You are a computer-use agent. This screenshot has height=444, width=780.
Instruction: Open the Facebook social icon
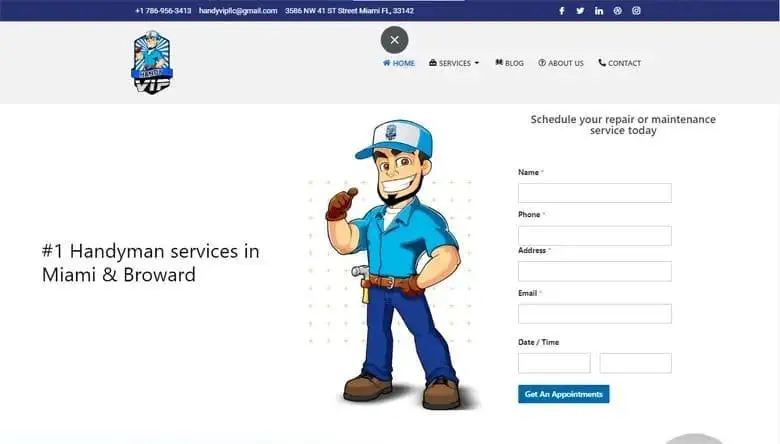561,11
